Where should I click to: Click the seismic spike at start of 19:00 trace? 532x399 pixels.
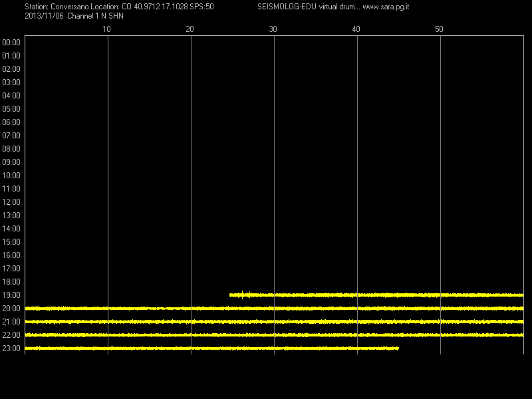click(242, 295)
